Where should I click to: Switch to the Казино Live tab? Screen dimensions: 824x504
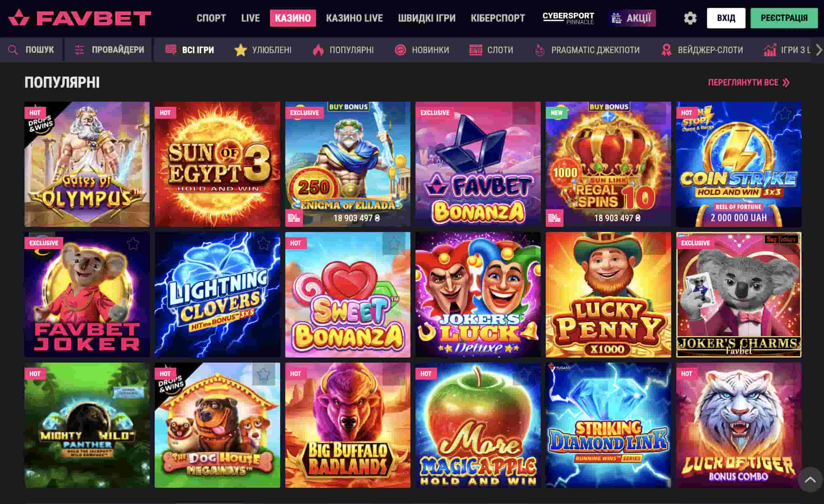tap(354, 18)
